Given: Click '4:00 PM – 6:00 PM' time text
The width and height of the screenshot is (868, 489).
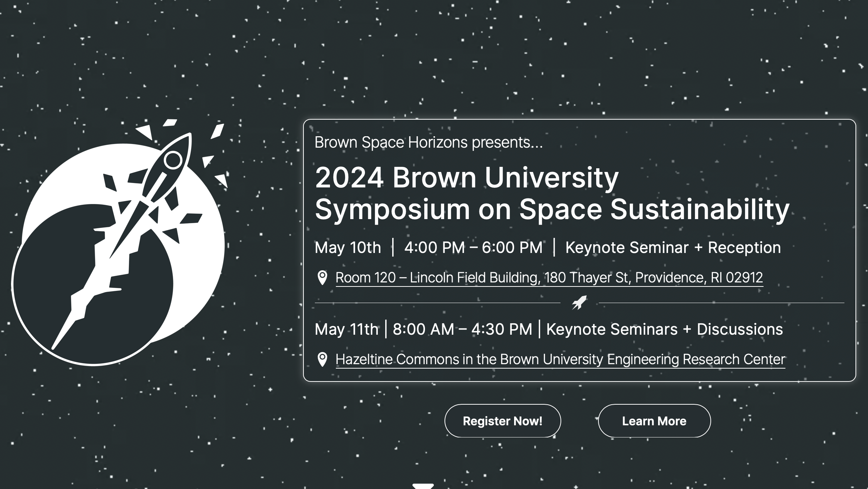Looking at the screenshot, I should click(x=474, y=247).
